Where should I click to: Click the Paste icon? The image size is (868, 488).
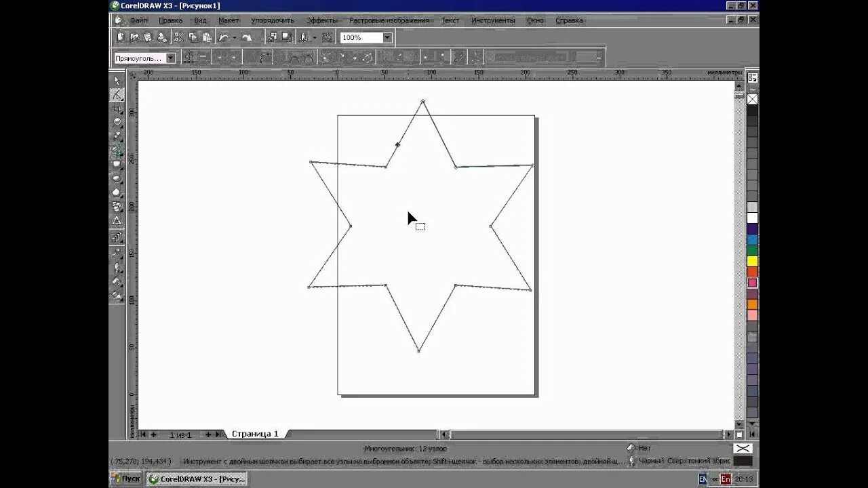[x=208, y=37]
